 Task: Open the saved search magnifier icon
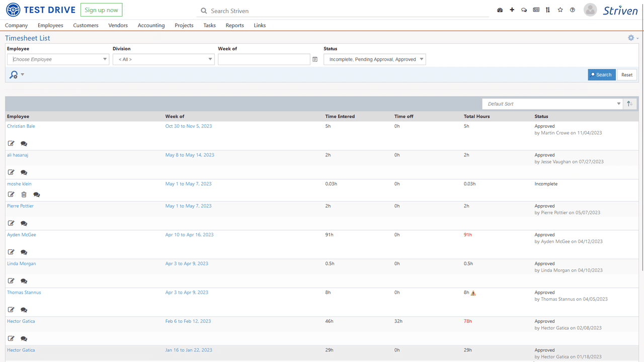click(14, 74)
